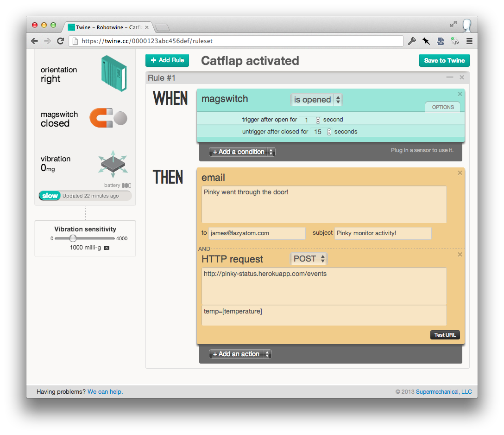The height and width of the screenshot is (435, 504).
Task: Click the vibration sensor icon
Action: (x=113, y=164)
